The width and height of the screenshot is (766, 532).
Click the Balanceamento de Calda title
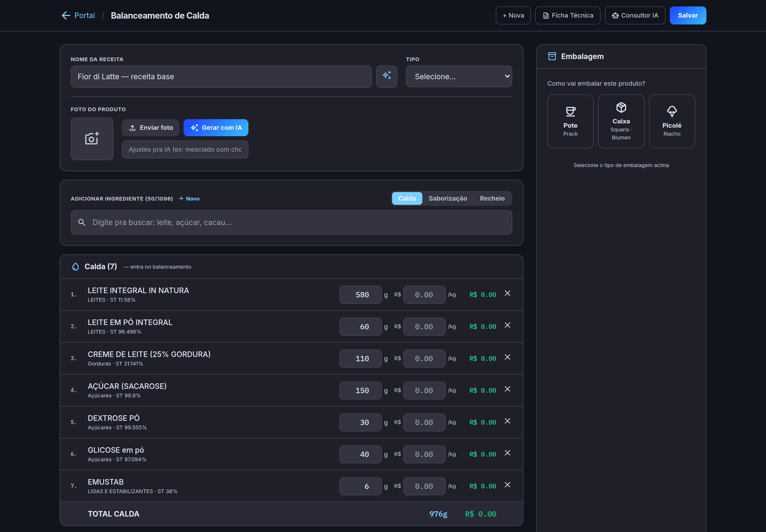pos(160,16)
